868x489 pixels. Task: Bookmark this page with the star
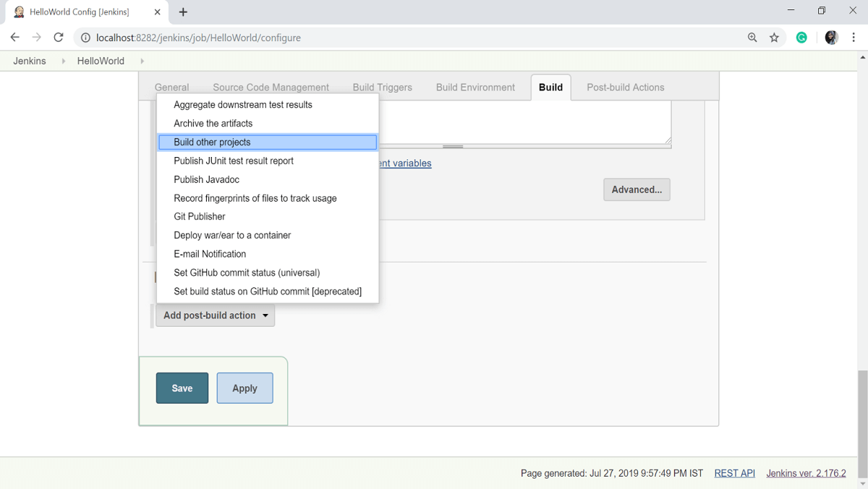click(774, 38)
